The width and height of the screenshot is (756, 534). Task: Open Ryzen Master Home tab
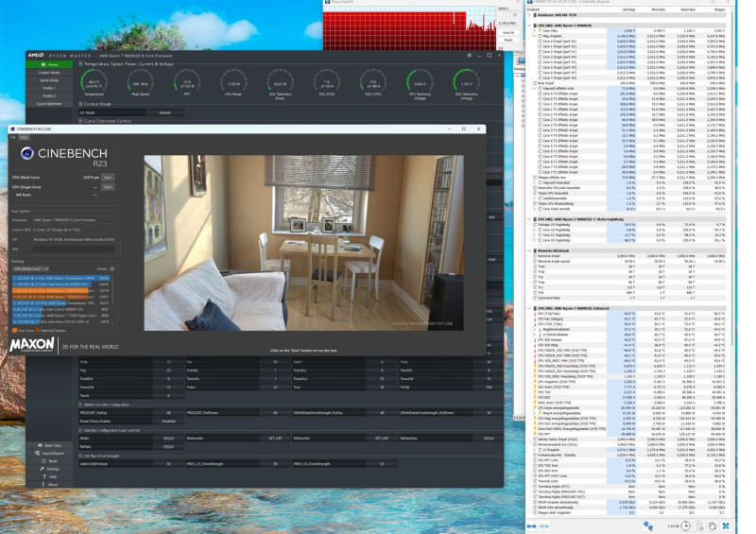[x=49, y=64]
